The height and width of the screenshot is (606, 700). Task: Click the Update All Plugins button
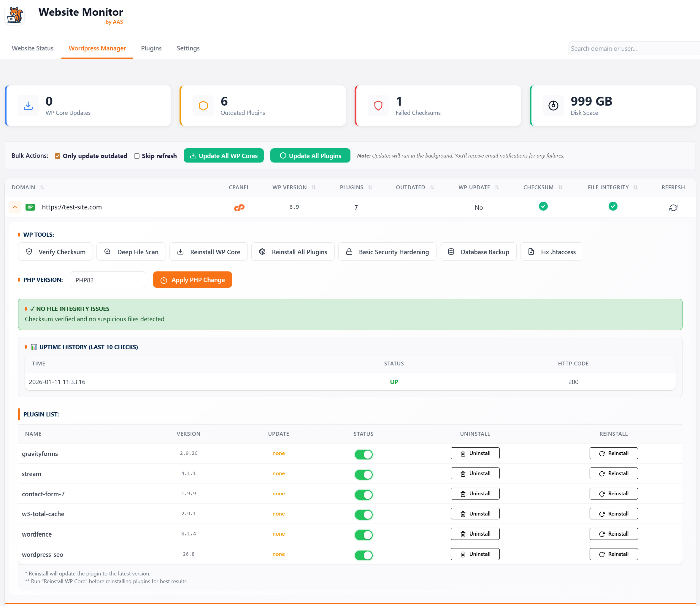310,155
